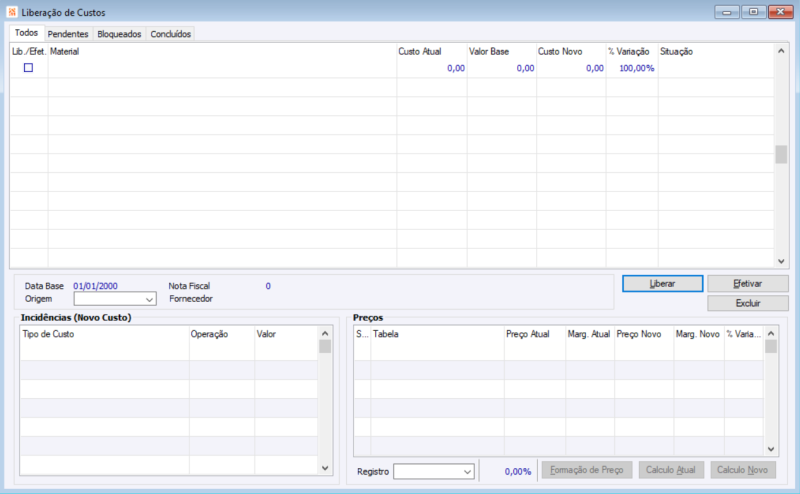Click the Liberação de Custos app icon
The height and width of the screenshot is (494, 800).
pyautogui.click(x=12, y=12)
